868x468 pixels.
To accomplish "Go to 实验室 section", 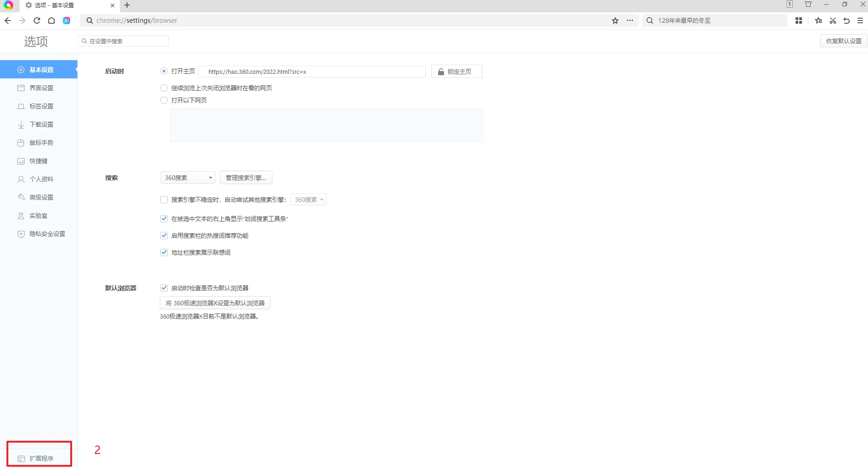I will pos(39,216).
